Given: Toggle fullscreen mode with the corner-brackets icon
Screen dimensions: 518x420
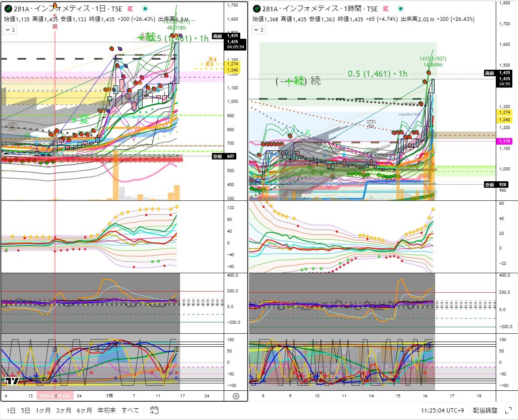Looking at the screenshot, I should (508, 411).
